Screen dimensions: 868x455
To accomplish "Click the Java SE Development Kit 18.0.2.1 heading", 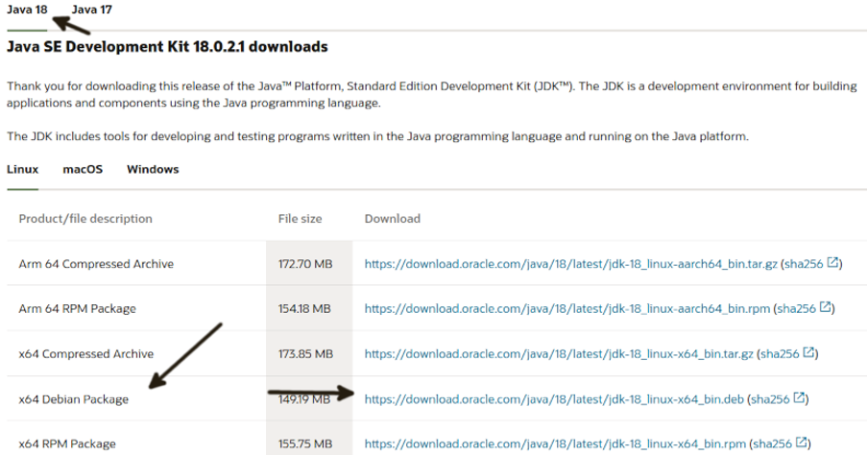I will pyautogui.click(x=167, y=46).
